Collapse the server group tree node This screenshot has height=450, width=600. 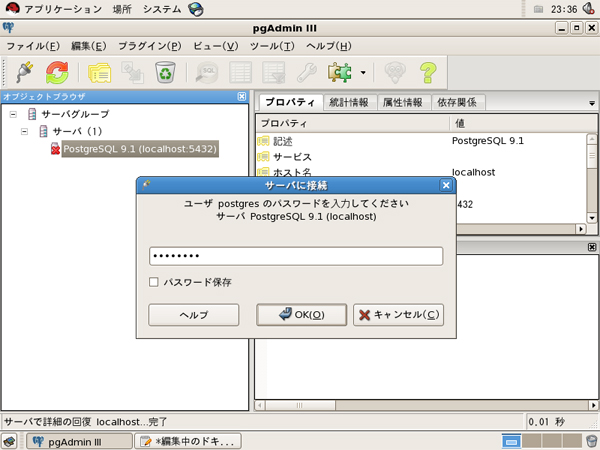coord(13,114)
